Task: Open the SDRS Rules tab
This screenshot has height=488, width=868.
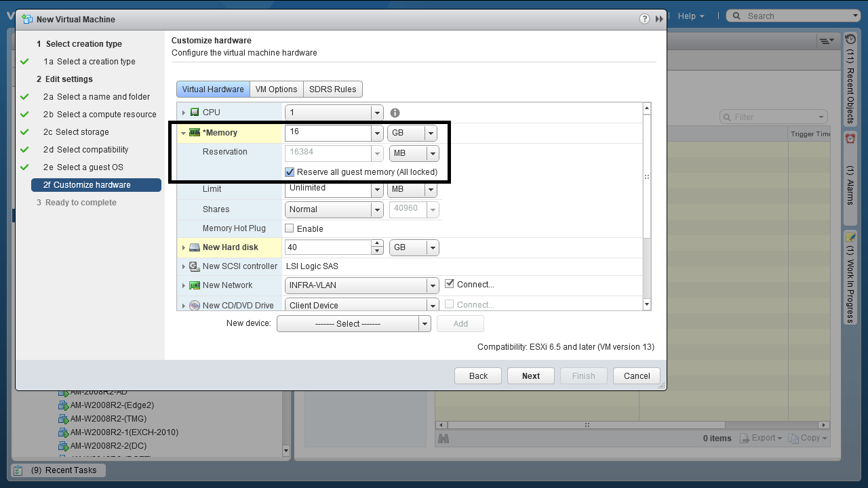Action: click(332, 89)
